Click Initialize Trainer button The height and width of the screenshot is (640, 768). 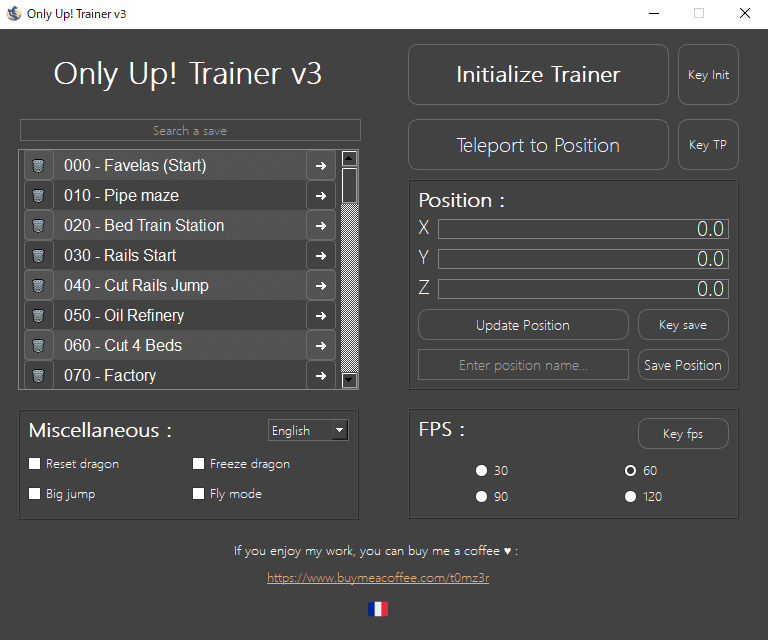click(538, 74)
